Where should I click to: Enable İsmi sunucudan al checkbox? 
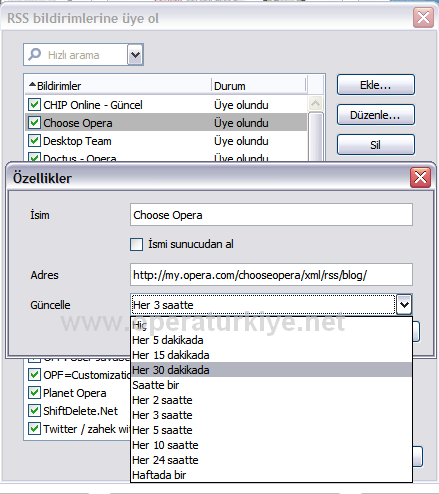tap(136, 244)
